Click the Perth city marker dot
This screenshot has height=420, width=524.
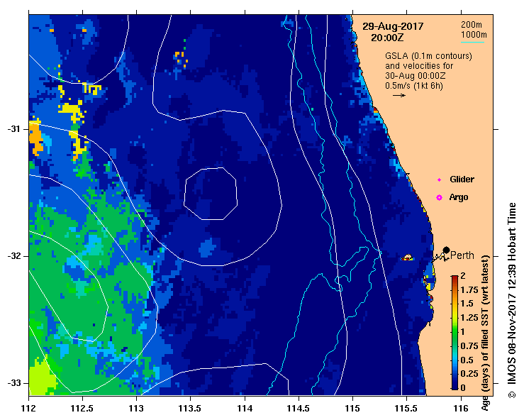(446, 250)
